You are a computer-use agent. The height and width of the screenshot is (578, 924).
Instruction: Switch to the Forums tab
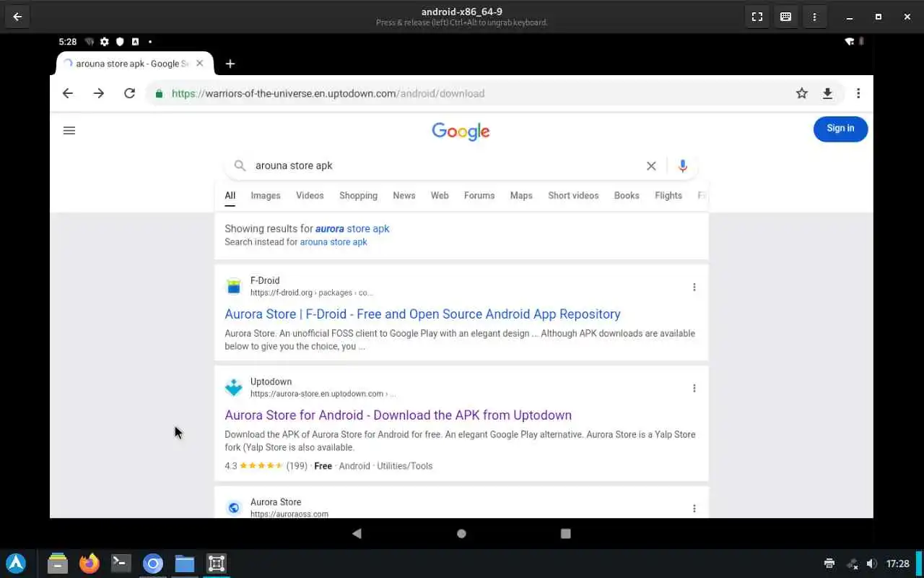click(x=479, y=196)
